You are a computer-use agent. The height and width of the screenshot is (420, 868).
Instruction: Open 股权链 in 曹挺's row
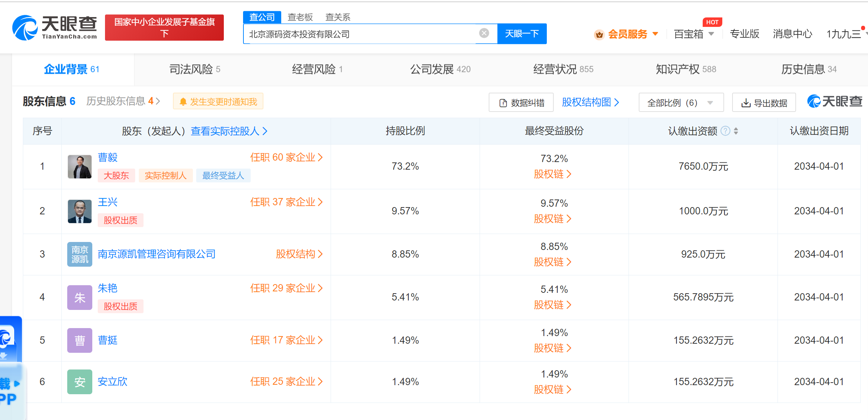click(553, 348)
